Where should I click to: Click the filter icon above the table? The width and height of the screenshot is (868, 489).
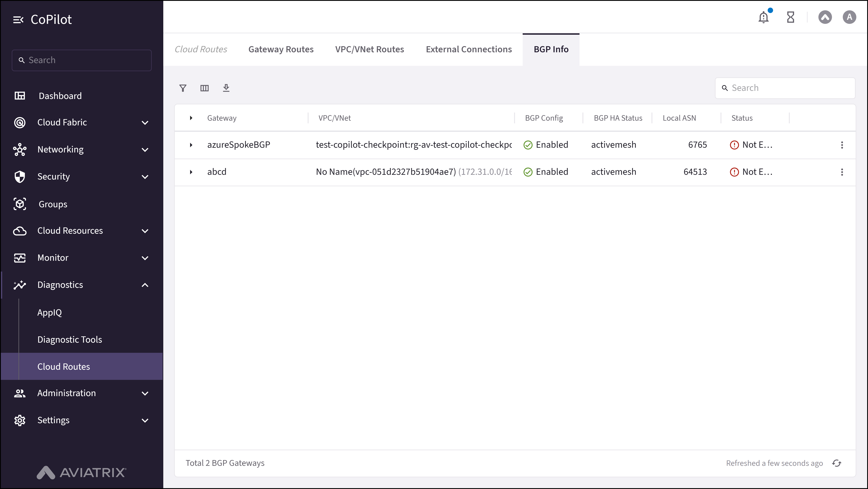(183, 88)
